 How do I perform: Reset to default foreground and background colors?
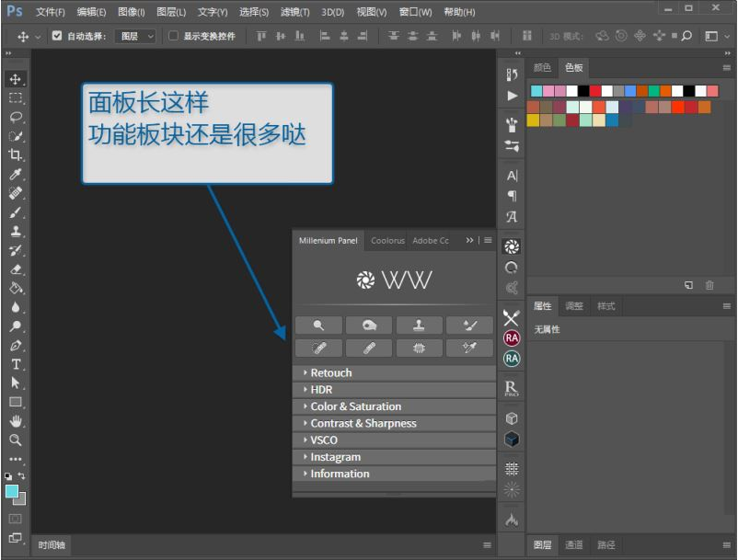8,475
